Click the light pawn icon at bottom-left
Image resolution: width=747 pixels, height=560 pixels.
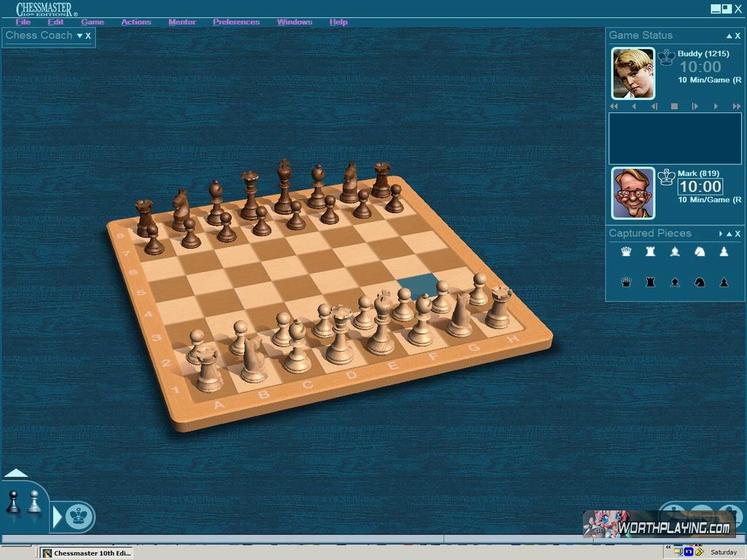(x=34, y=502)
